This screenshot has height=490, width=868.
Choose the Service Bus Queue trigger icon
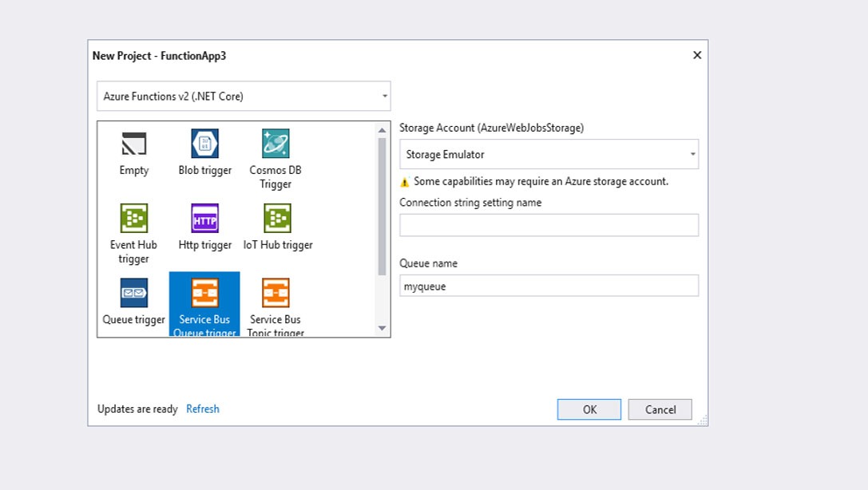coord(204,293)
